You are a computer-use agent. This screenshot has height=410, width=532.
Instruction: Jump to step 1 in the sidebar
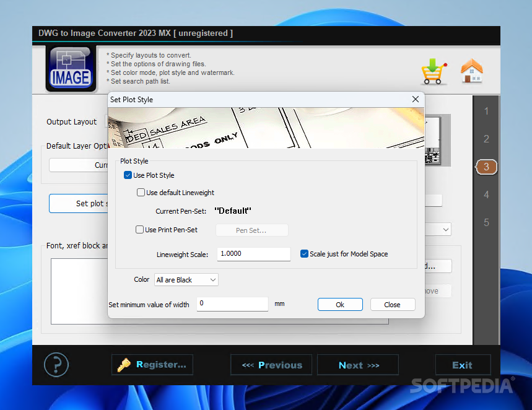click(486, 111)
